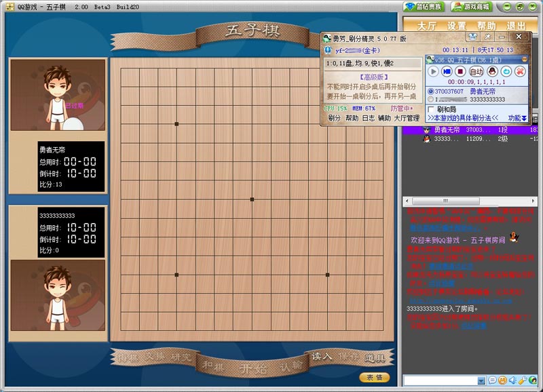Viewport: 543px width, 392px height.
Task: Select the 370037607 勇者无帝 radio button
Action: click(431, 92)
